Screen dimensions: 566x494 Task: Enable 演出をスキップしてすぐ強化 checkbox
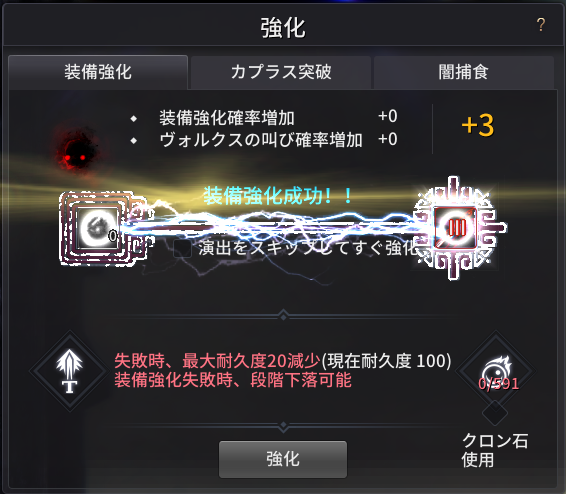pyautogui.click(x=182, y=248)
